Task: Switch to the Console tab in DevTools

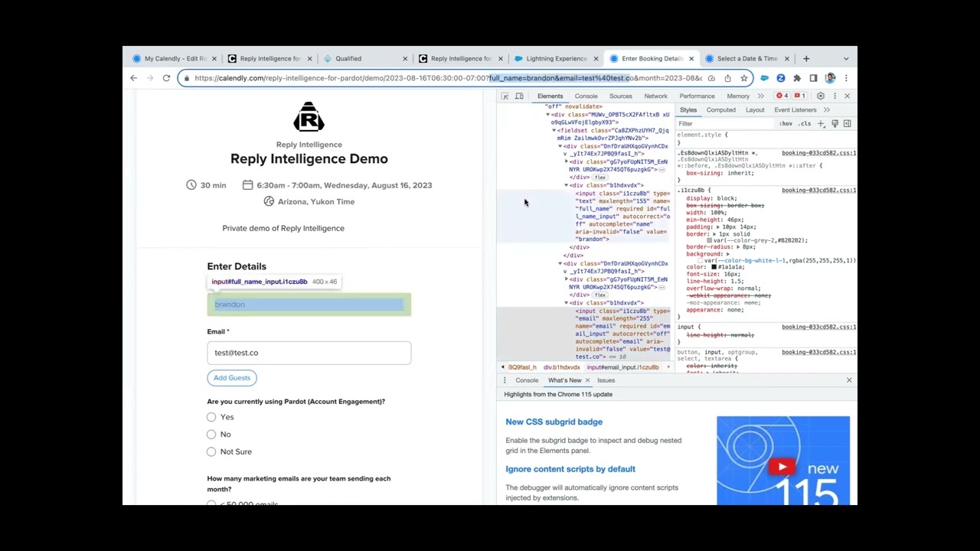Action: [586, 96]
